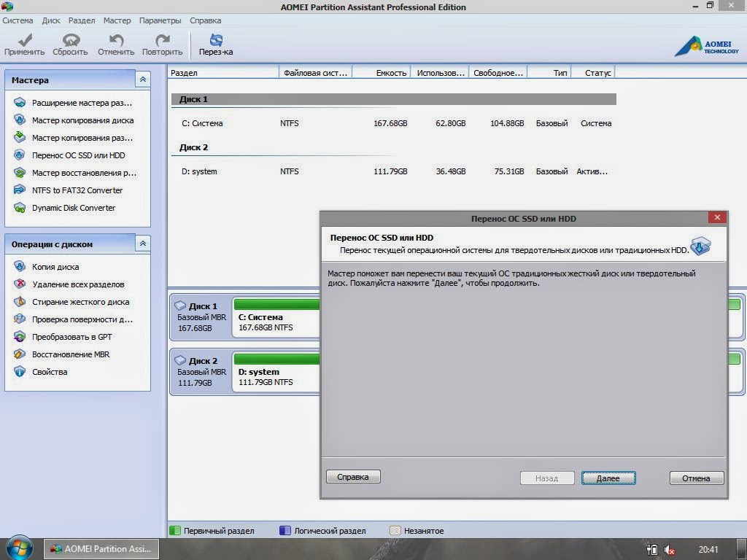The image size is (747, 560).
Task: Click green Первичный раздел legend swatch
Action: coord(175,531)
